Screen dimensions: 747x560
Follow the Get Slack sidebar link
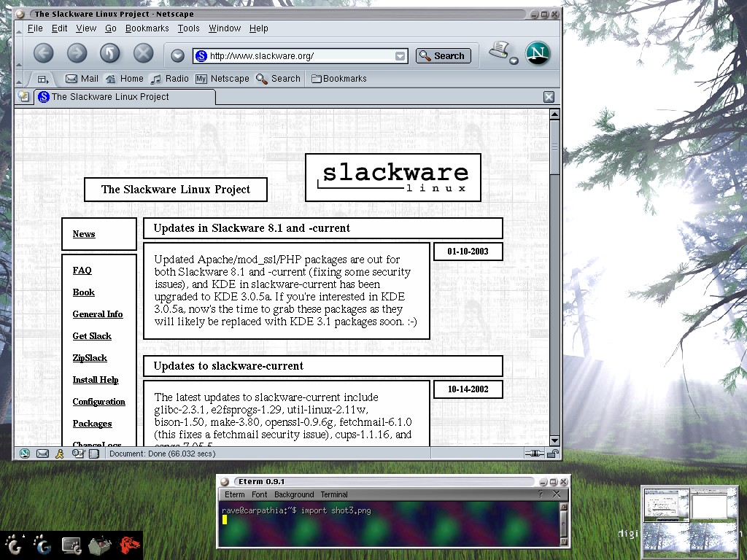[92, 336]
